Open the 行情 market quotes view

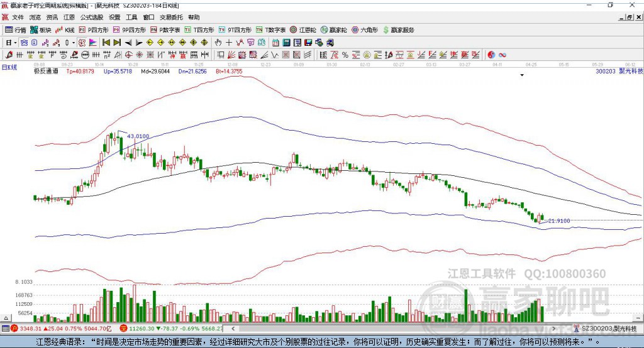click(15, 30)
